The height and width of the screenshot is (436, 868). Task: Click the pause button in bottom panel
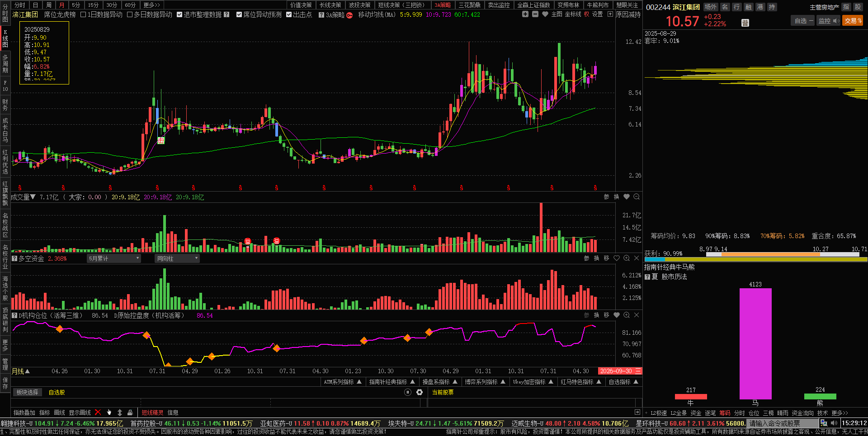point(408,392)
